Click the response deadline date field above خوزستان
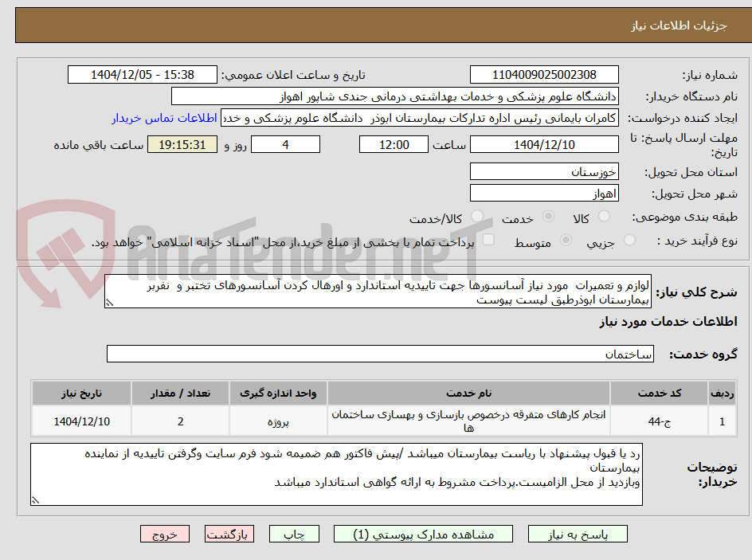Image resolution: width=752 pixels, height=560 pixels. click(x=544, y=144)
